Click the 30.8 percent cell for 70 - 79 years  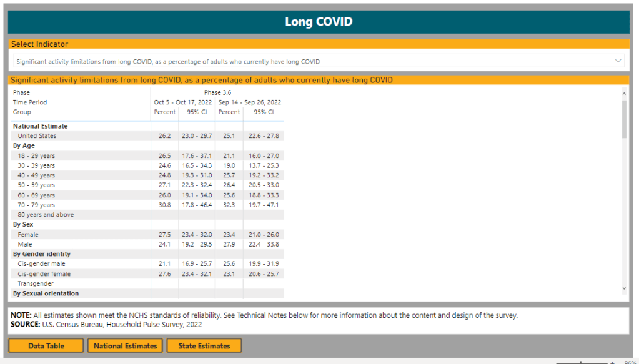164,205
